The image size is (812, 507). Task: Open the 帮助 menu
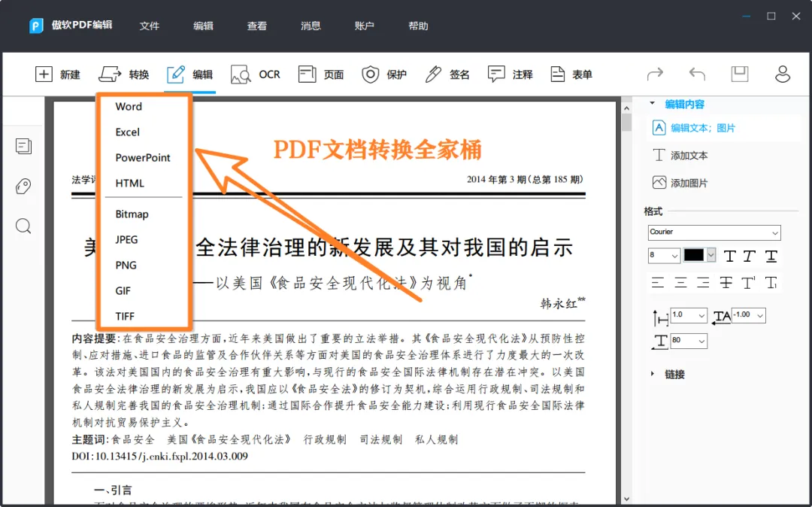tap(419, 26)
